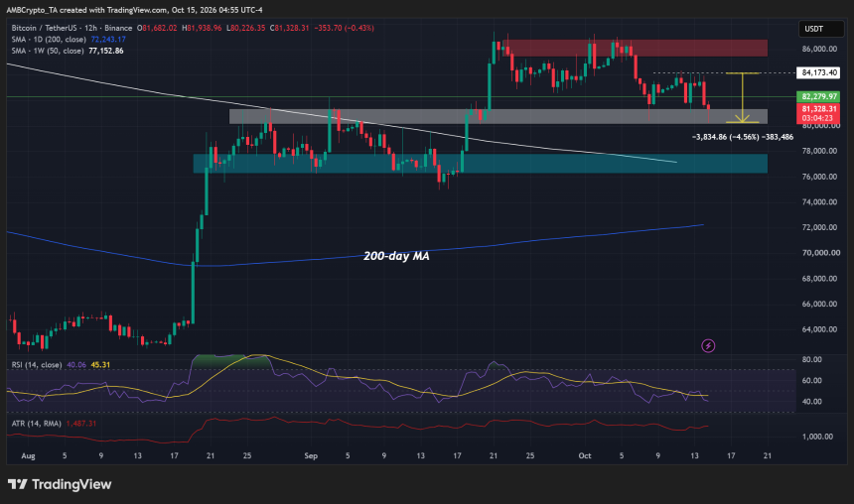The image size is (854, 504).
Task: Click the 1,000.00 ATR scale label
Action: pos(817,437)
